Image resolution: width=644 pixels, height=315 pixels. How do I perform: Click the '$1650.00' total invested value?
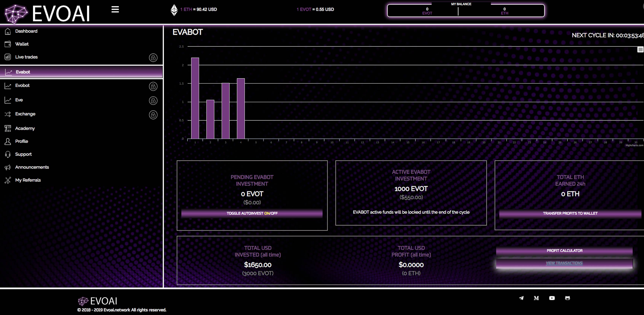click(258, 265)
